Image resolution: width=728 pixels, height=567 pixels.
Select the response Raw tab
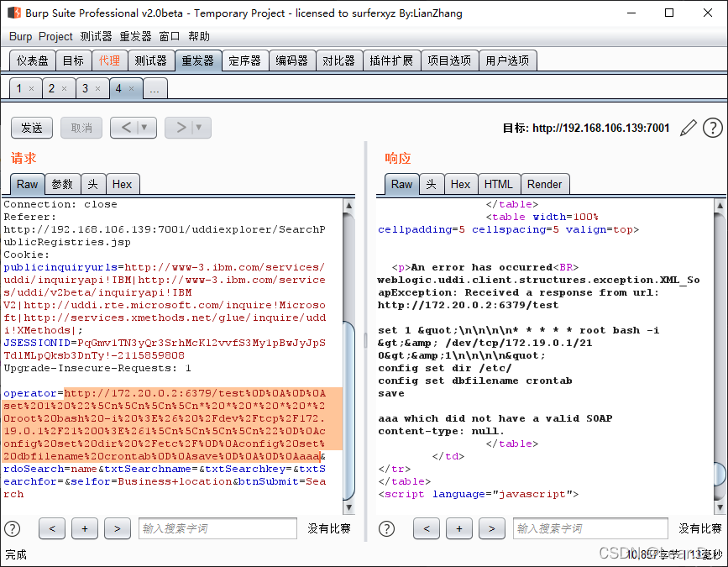[401, 184]
